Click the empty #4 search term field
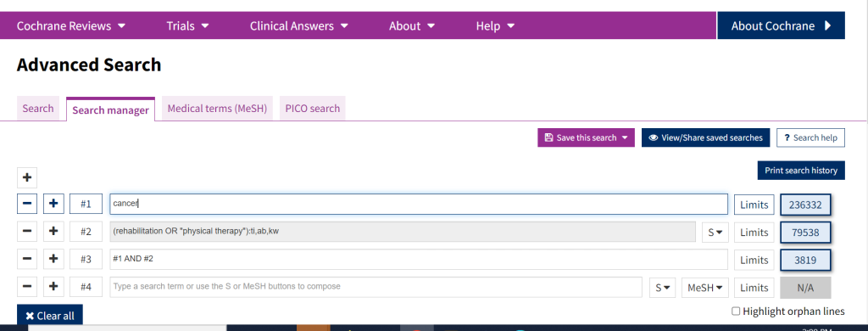 (x=376, y=287)
